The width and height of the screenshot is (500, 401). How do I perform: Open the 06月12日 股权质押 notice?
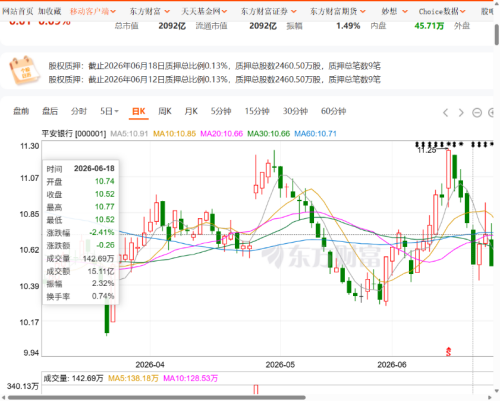pos(214,79)
